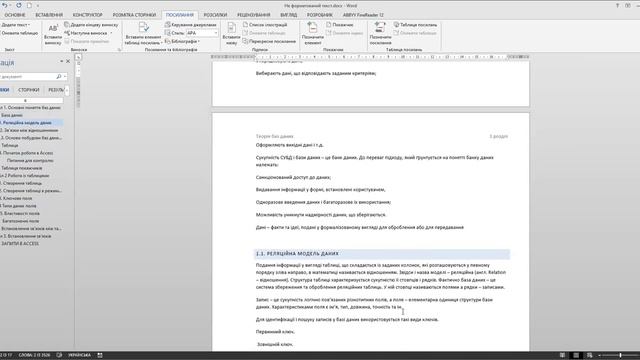
Task: Click Додати кінцеву виноску
Action: click(91, 25)
